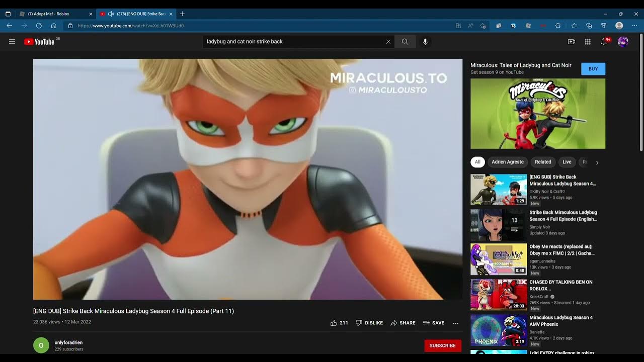The width and height of the screenshot is (644, 362).
Task: Open [ENG SUB] Strike Back video thumbnail
Action: 499,190
